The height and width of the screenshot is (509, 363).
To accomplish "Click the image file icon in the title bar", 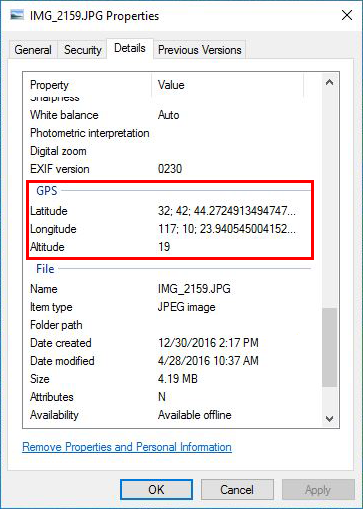I will coord(17,15).
